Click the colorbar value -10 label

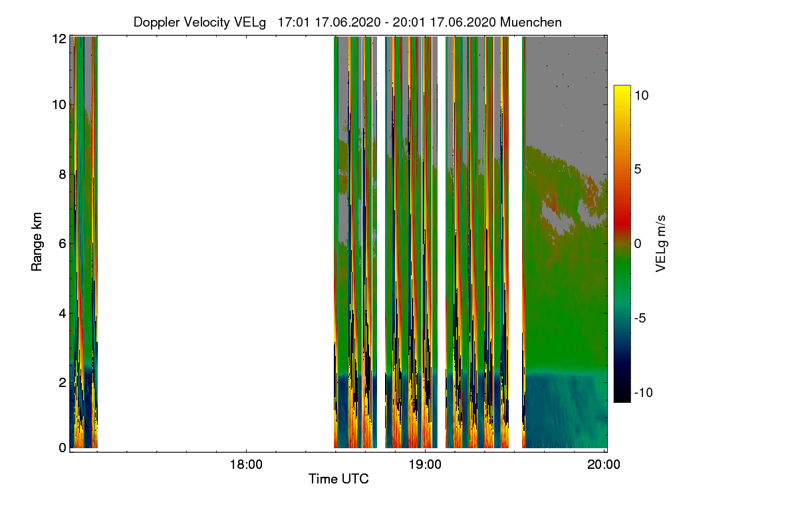click(642, 392)
